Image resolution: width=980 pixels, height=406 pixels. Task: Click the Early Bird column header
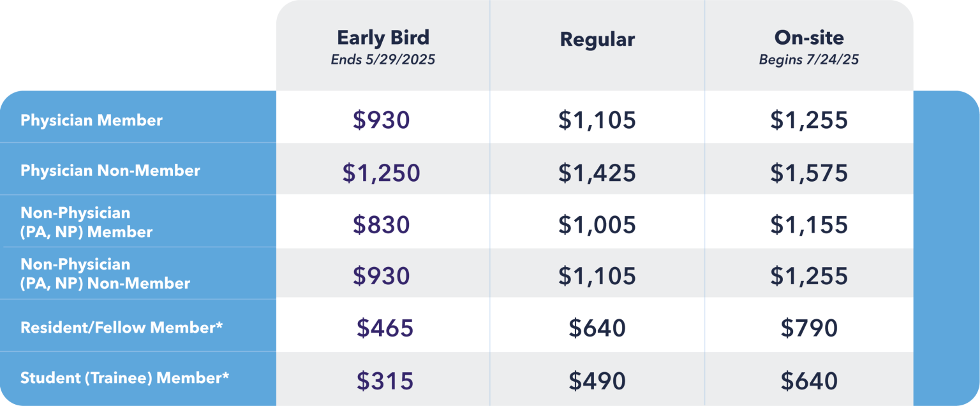point(383,38)
